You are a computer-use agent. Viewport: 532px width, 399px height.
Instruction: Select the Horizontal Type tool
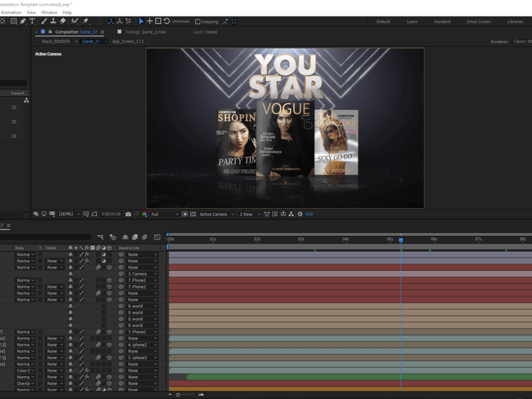[x=32, y=21]
